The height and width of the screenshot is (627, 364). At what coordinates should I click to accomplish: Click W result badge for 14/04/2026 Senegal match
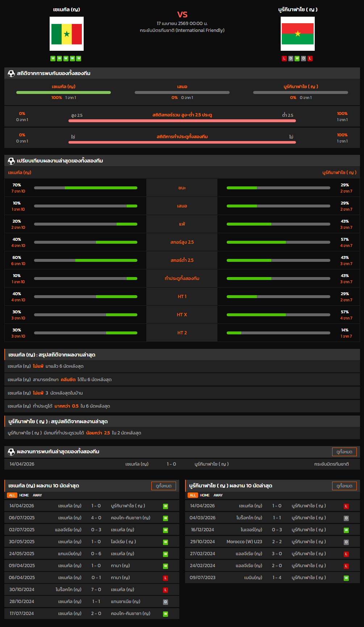tap(166, 506)
